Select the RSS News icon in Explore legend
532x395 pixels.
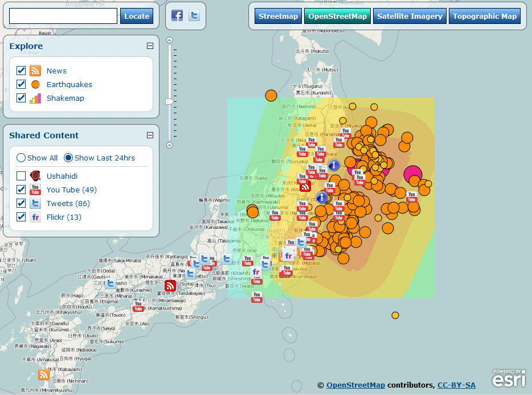(x=36, y=71)
